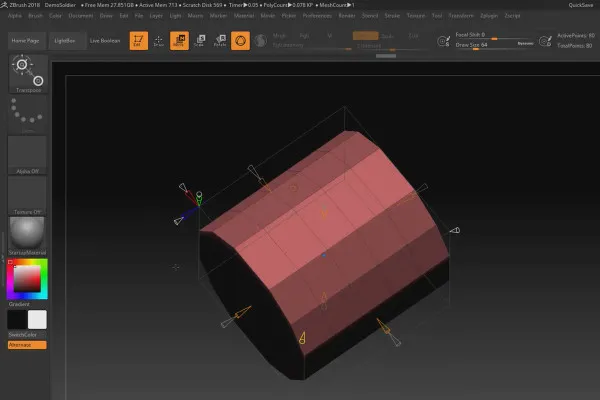Open the Tool menu
The height and width of the screenshot is (400, 600).
click(x=437, y=16)
